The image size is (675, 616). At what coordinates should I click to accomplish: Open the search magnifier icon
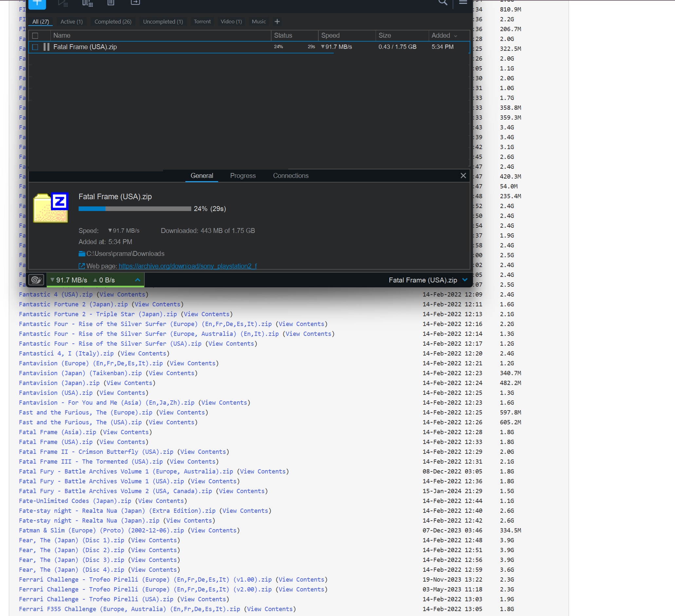[x=443, y=3]
